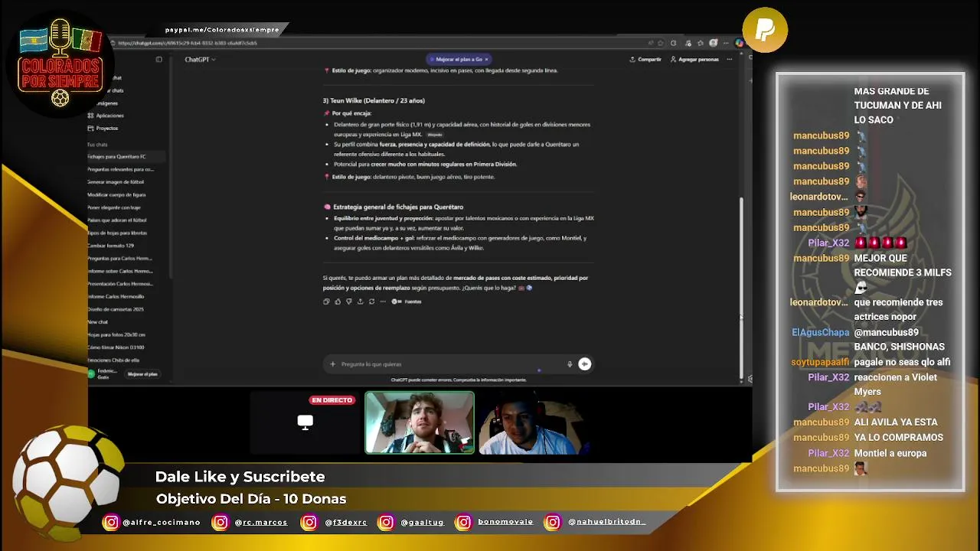Open Imágenes in the sidebar
The image size is (980, 551).
click(107, 103)
